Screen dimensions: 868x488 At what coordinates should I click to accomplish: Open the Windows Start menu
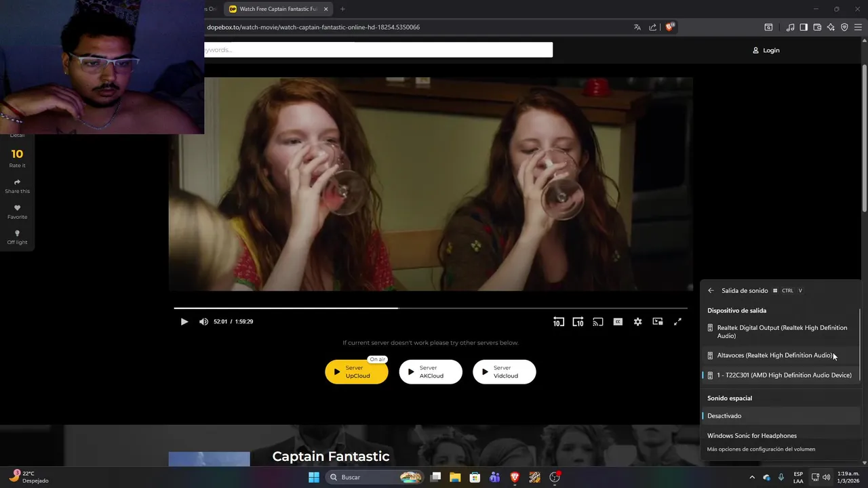pos(314,477)
